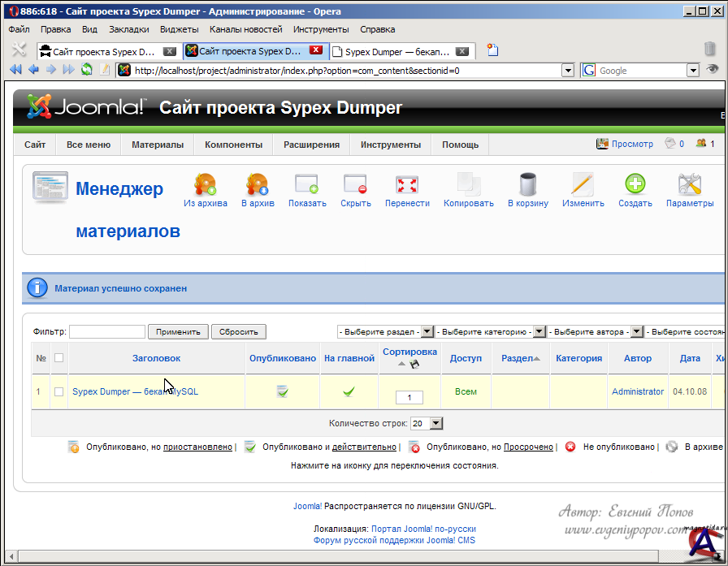This screenshot has width=728, height=566.
Task: Click the 'Из архива' unarchive icon
Action: click(x=205, y=184)
